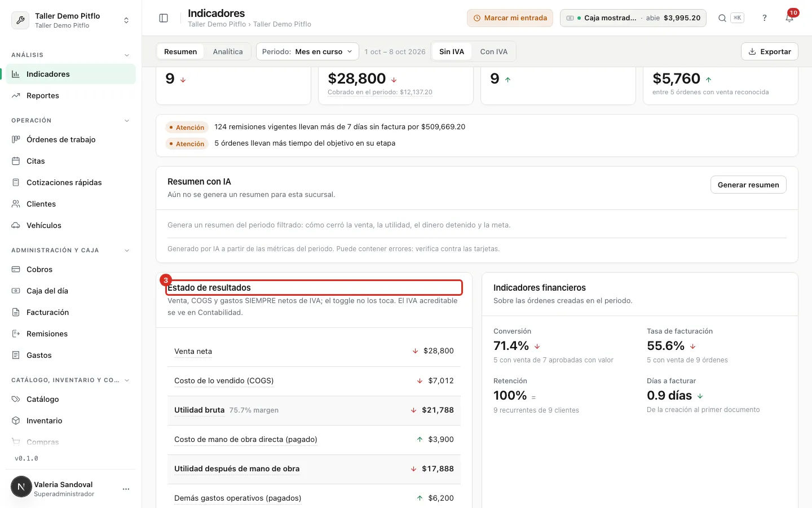The image size is (812, 508).
Task: Click the Cotizaciones rápidas document icon
Action: pyautogui.click(x=16, y=182)
